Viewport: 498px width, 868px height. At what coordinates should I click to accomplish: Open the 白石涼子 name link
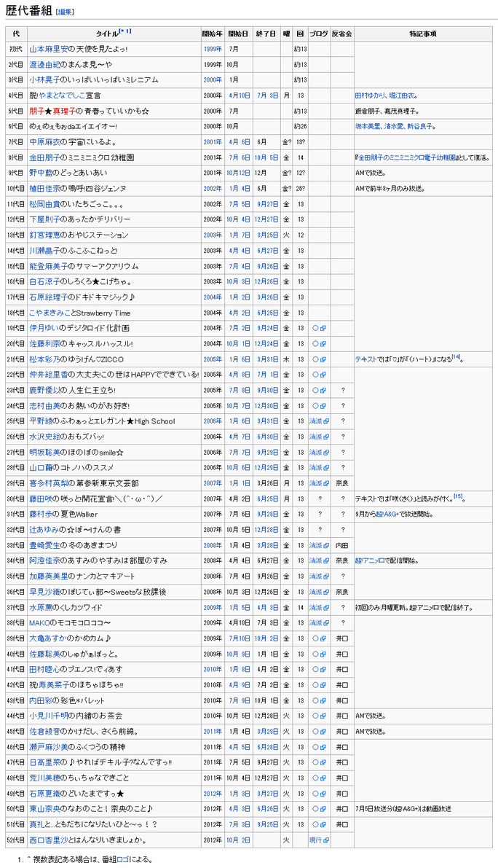click(x=45, y=282)
